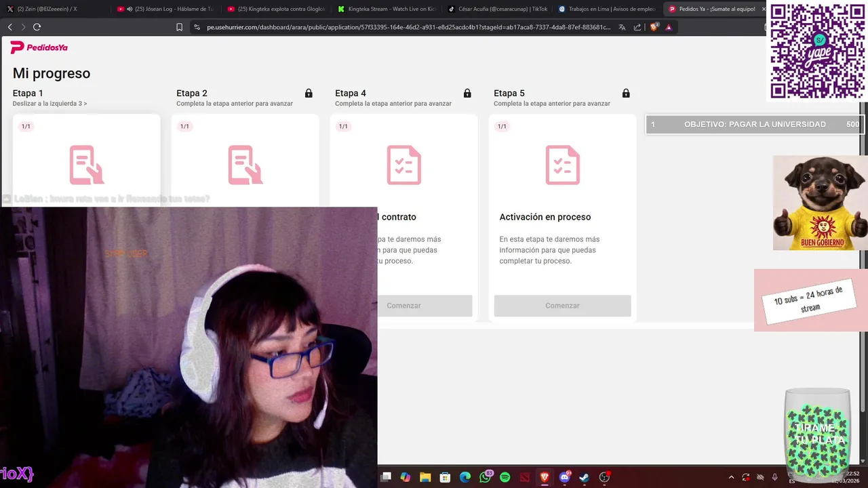Go back in browser history

coord(9,27)
